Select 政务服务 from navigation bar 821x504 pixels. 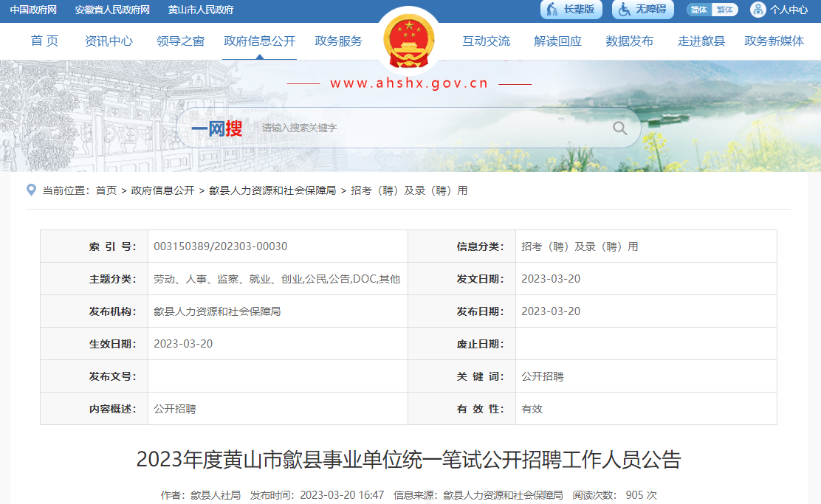coord(339,41)
